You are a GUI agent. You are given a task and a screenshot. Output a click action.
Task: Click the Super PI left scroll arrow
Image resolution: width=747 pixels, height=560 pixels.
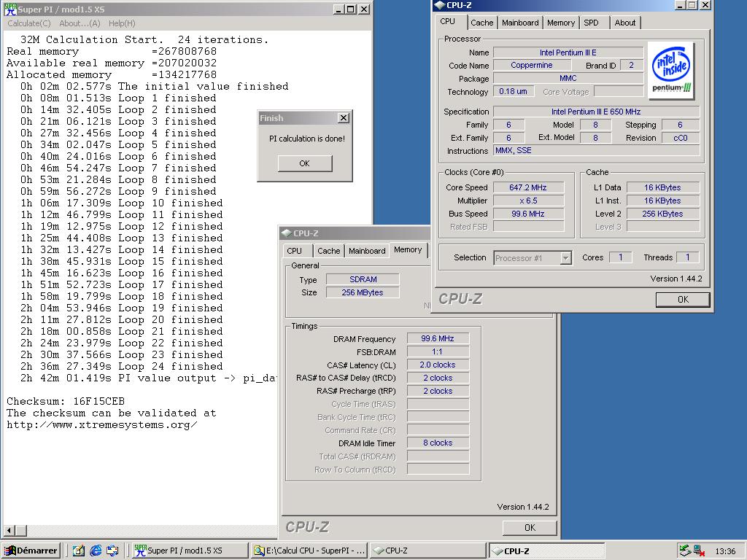click(9, 530)
